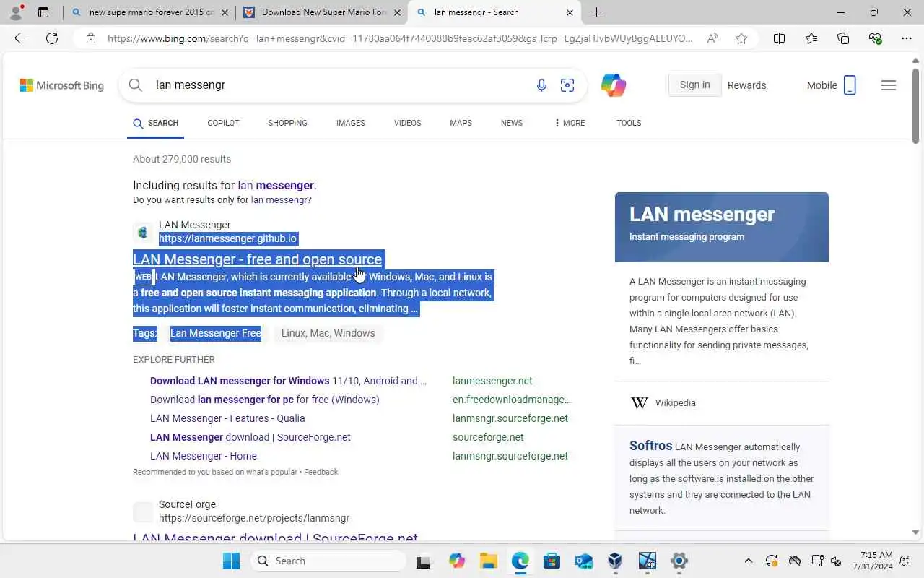This screenshot has height=578, width=924.
Task: Select the MAPS search tab
Action: pyautogui.click(x=461, y=123)
